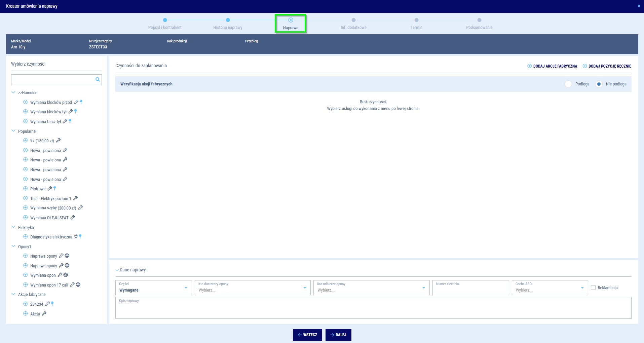The image size is (644, 343).
Task: Tick the 'Reklamacja' checkbox
Action: [x=593, y=288]
